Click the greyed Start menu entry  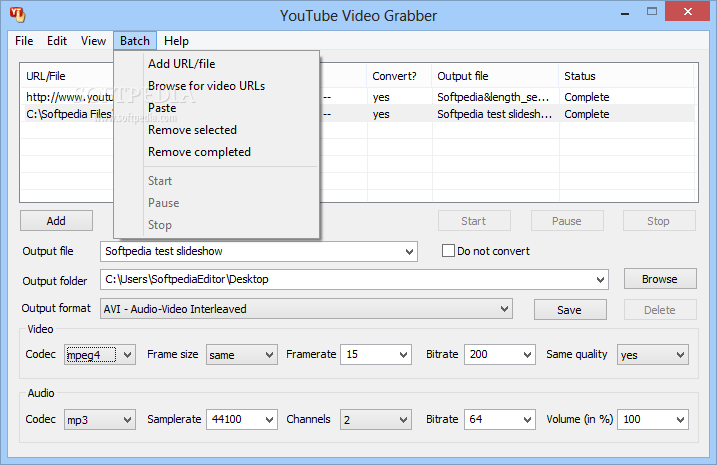(x=160, y=181)
